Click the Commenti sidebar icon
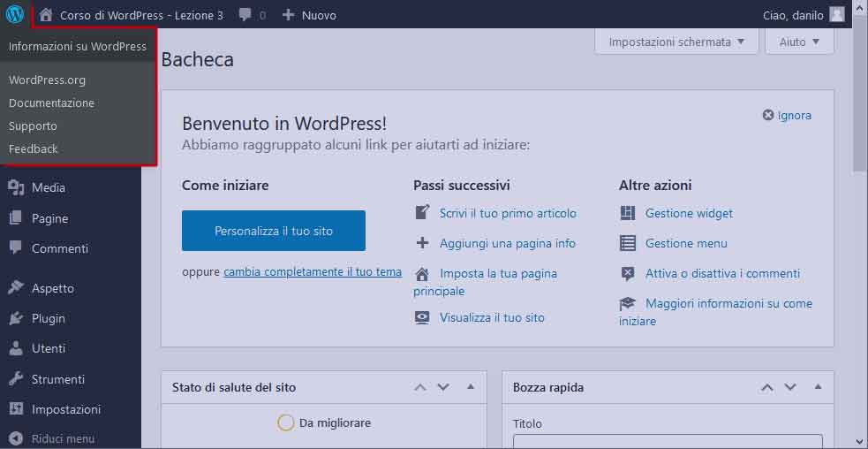 coord(16,247)
